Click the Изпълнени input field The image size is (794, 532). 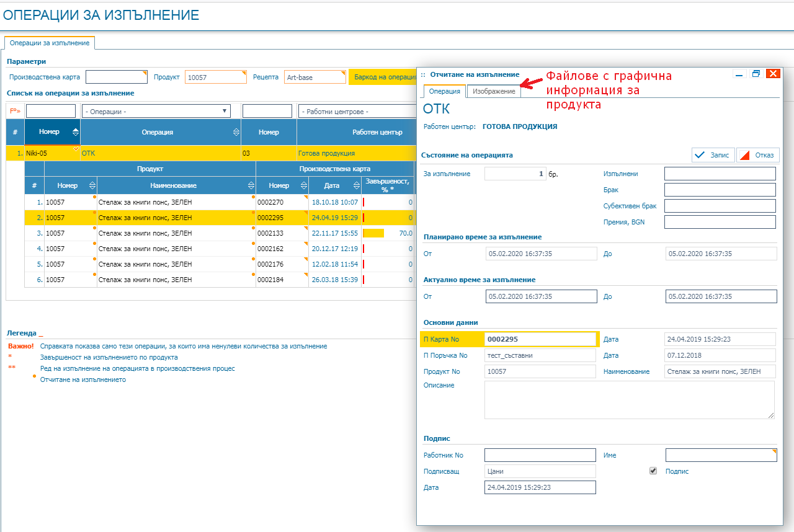click(x=720, y=174)
